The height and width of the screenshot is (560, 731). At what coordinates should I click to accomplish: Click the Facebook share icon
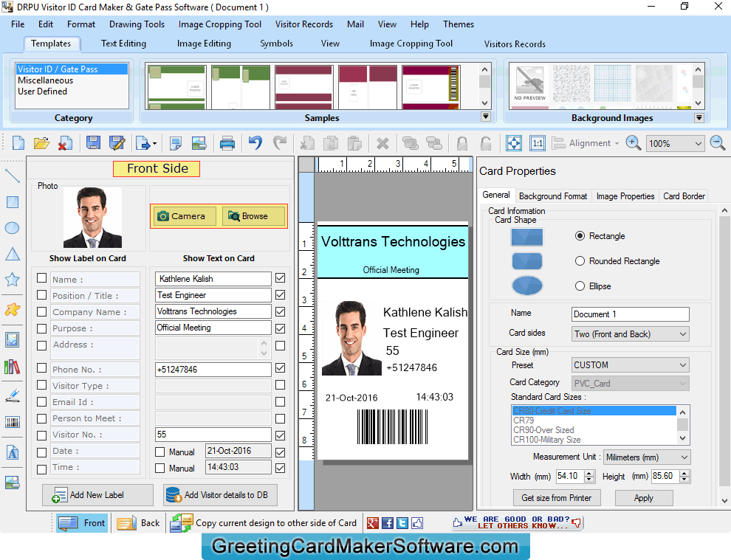pyautogui.click(x=388, y=523)
